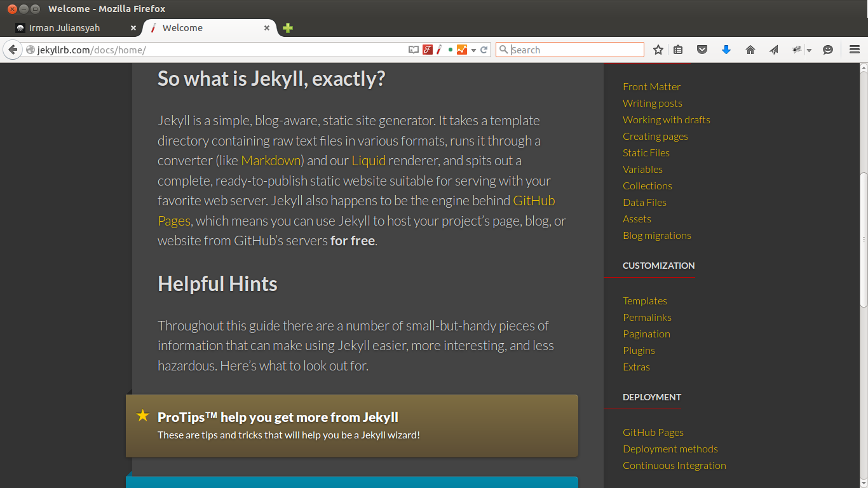This screenshot has height=488, width=868.
Task: Click the yellow star ProTips icon
Action: pyautogui.click(x=143, y=416)
